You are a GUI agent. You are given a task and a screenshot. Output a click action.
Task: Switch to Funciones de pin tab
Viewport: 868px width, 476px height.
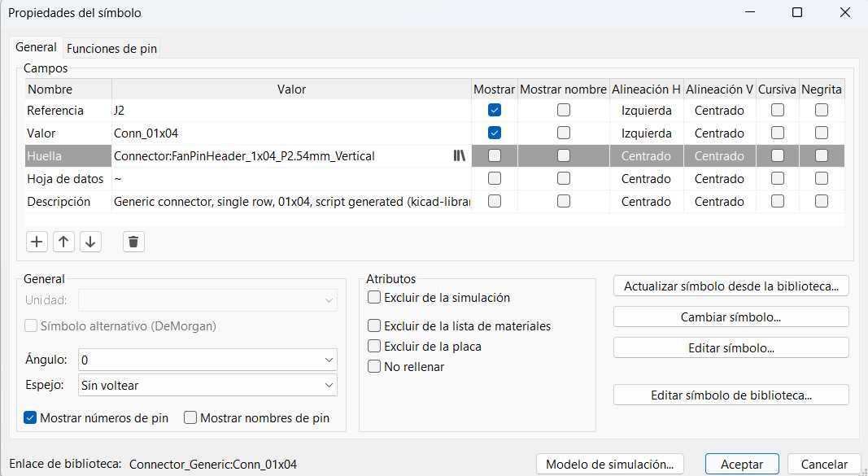(112, 49)
